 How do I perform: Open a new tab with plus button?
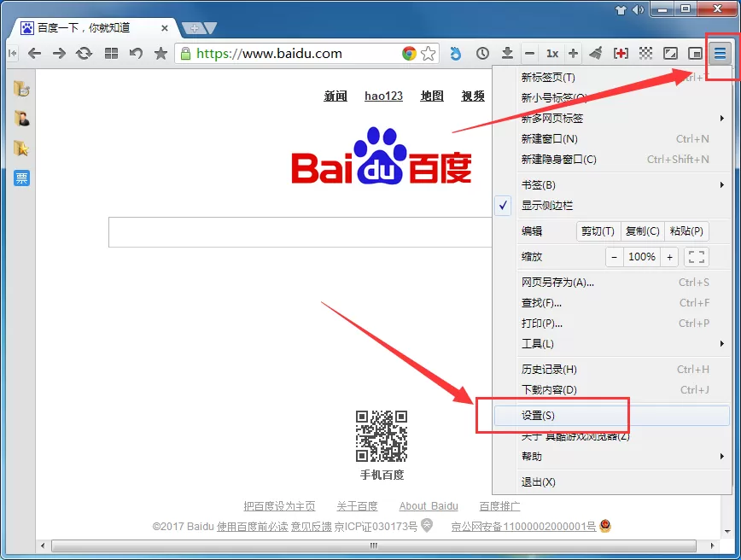click(194, 28)
